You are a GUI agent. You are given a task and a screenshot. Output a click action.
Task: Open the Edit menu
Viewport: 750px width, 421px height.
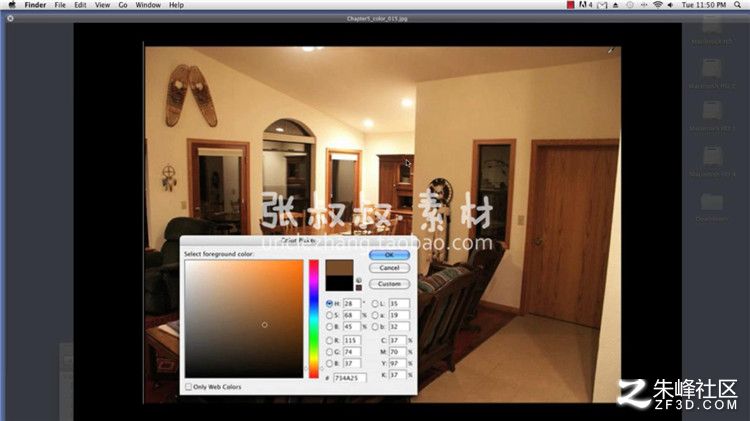(80, 5)
